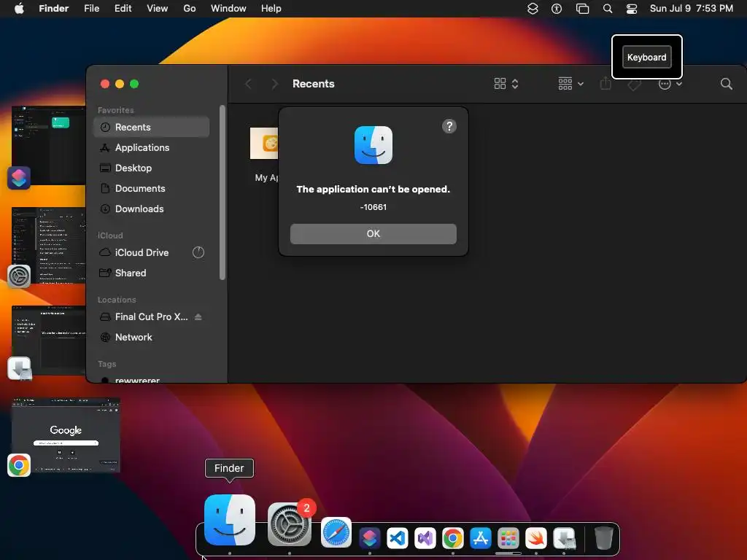
Task: Click the Keyboard panel button
Action: [x=646, y=57]
